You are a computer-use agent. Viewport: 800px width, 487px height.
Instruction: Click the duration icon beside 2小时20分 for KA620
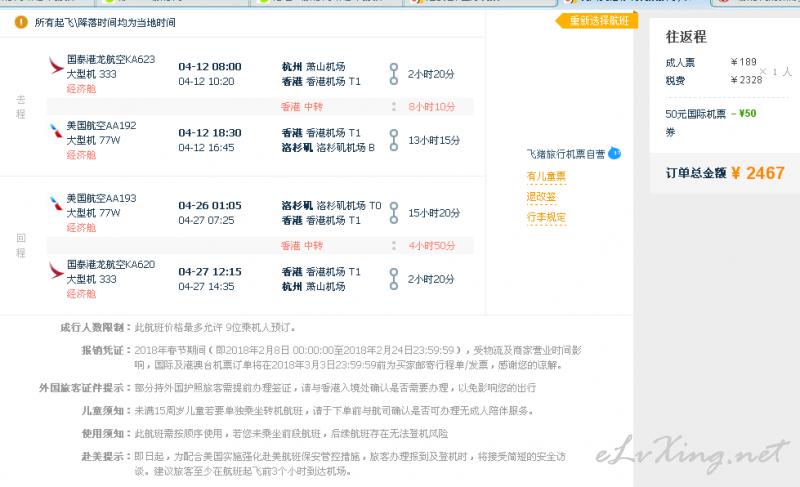click(394, 279)
